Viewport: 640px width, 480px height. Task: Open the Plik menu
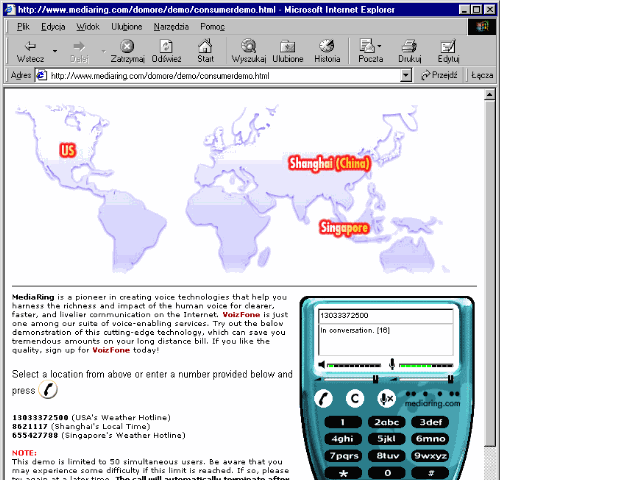click(23, 27)
